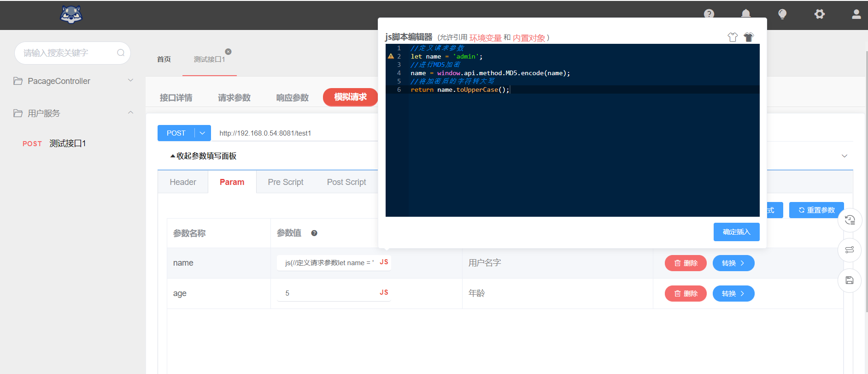868x374 pixels.
Task: Click the 用户服务 folder icon
Action: point(18,113)
